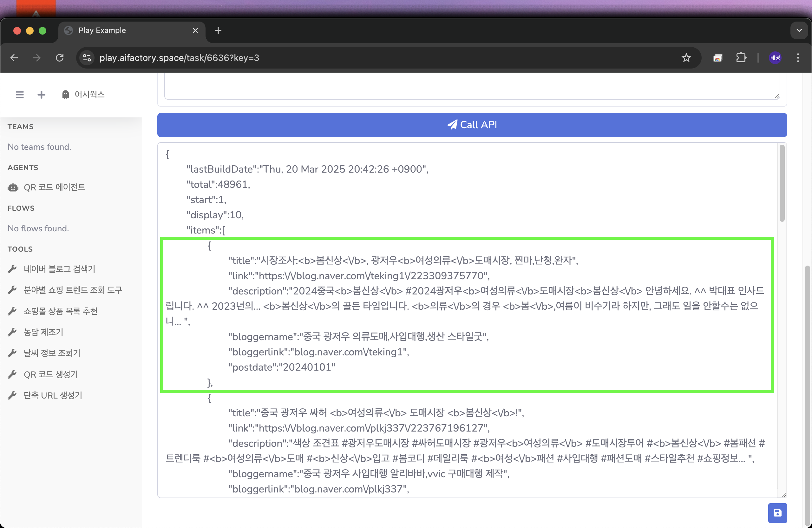Viewport: 812px width, 528px height.
Task: Open the 날씨 정보 조회기 tool
Action: click(x=52, y=353)
